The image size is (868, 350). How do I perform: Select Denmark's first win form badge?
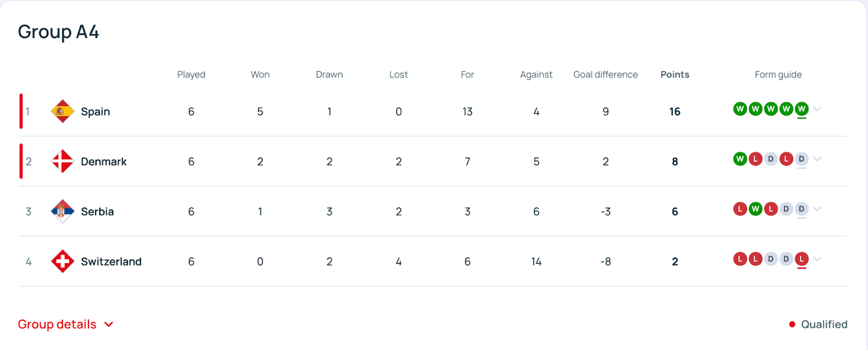coord(740,159)
